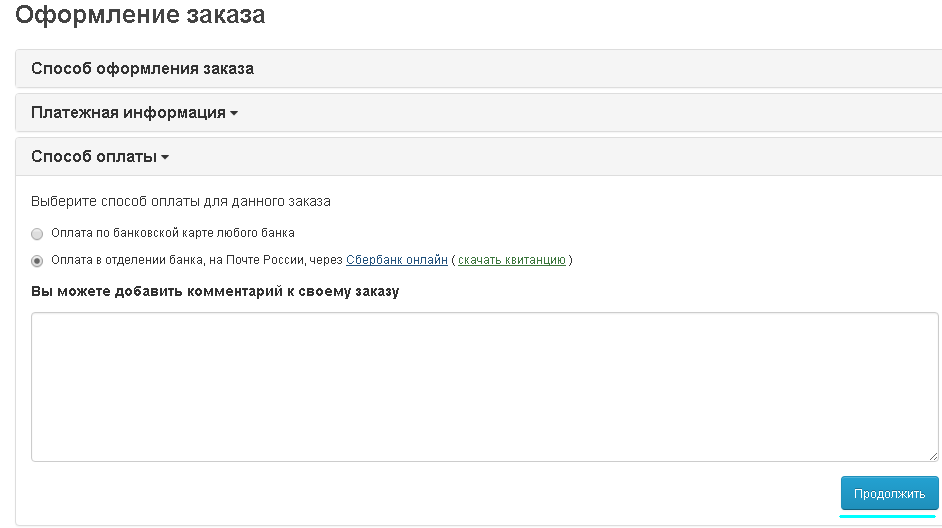Expand the Платежная информация section title
942x528 pixels.
pos(128,113)
